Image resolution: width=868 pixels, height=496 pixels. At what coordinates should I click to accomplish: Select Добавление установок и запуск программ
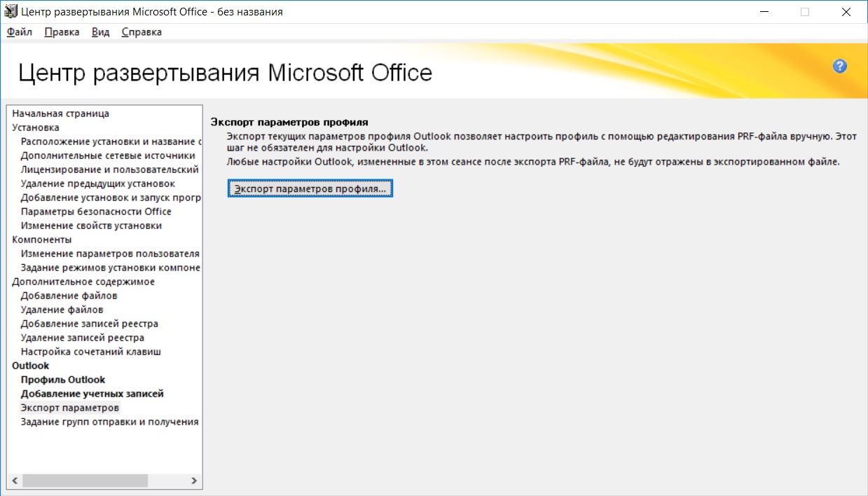pos(111,198)
